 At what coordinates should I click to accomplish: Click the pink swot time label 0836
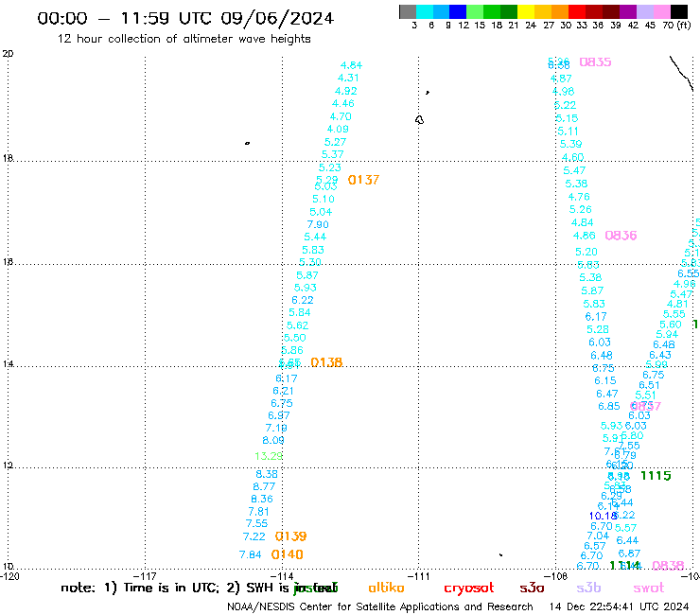[621, 236]
